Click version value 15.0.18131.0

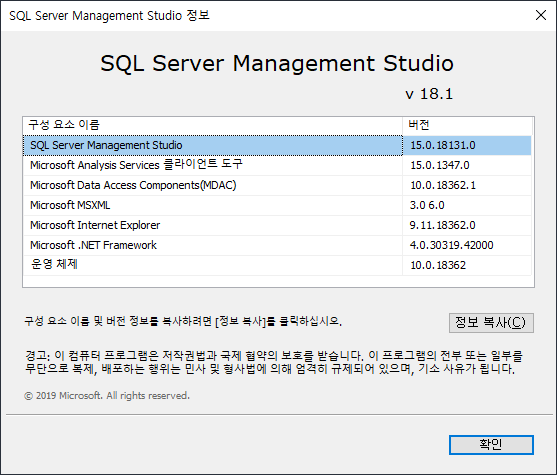pos(443,145)
